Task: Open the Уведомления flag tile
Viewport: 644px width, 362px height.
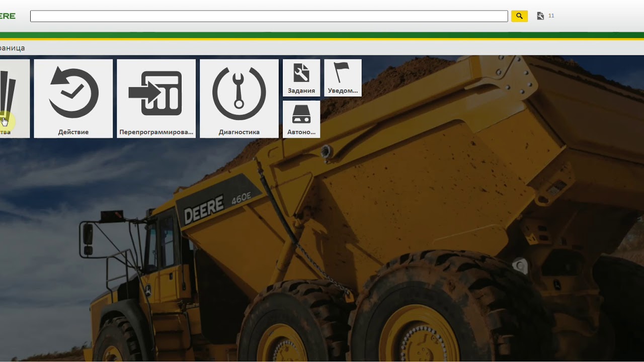Action: (343, 78)
